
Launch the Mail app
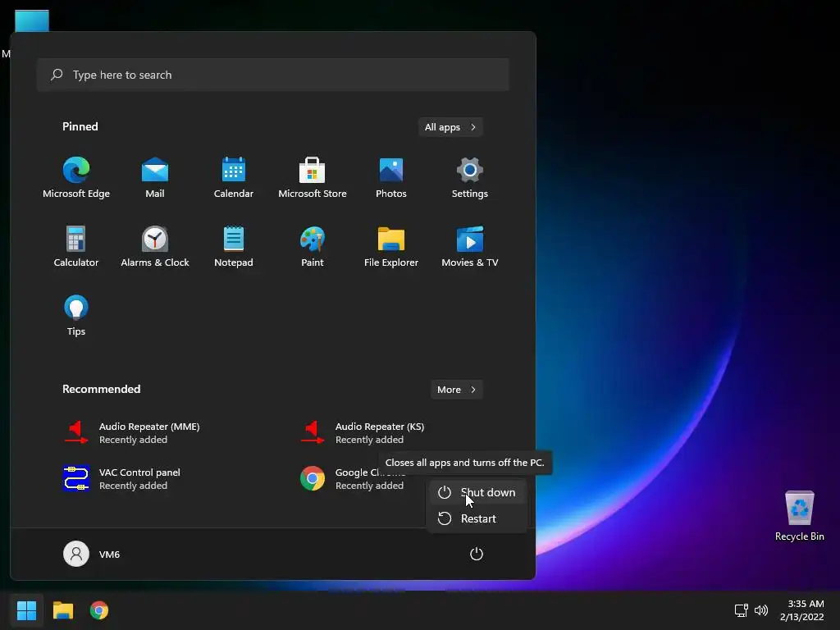[155, 178]
